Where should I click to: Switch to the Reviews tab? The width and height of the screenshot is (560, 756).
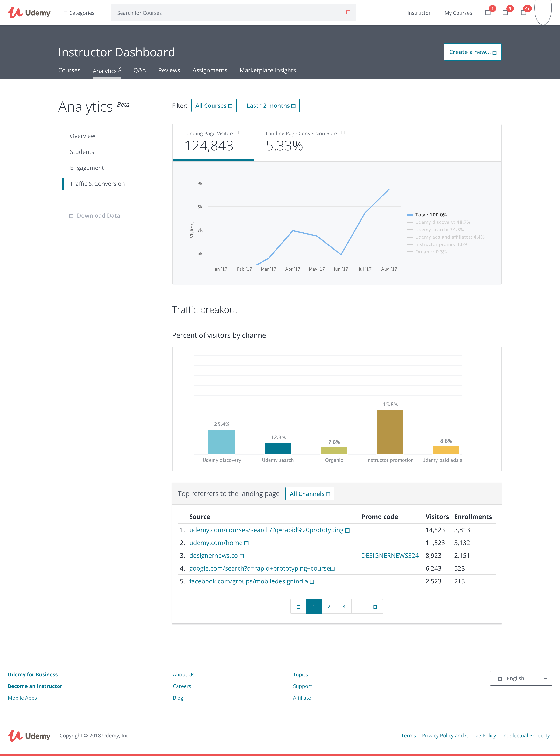[x=169, y=70]
